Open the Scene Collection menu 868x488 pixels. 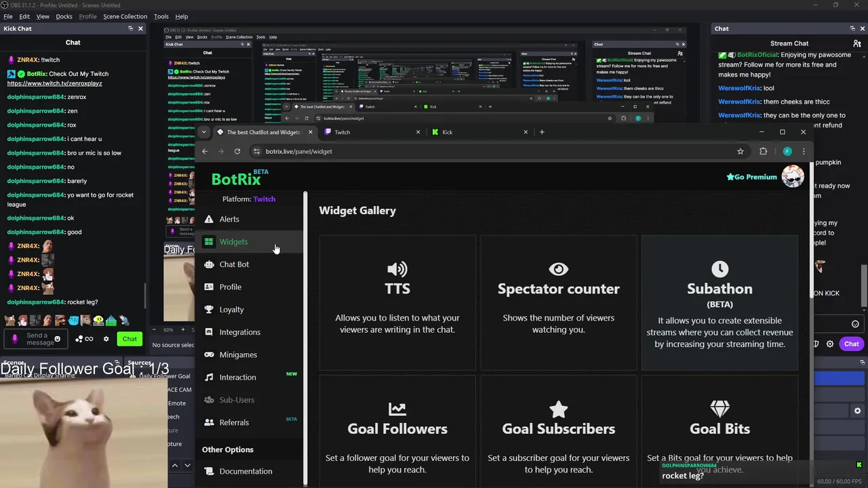coord(125,16)
